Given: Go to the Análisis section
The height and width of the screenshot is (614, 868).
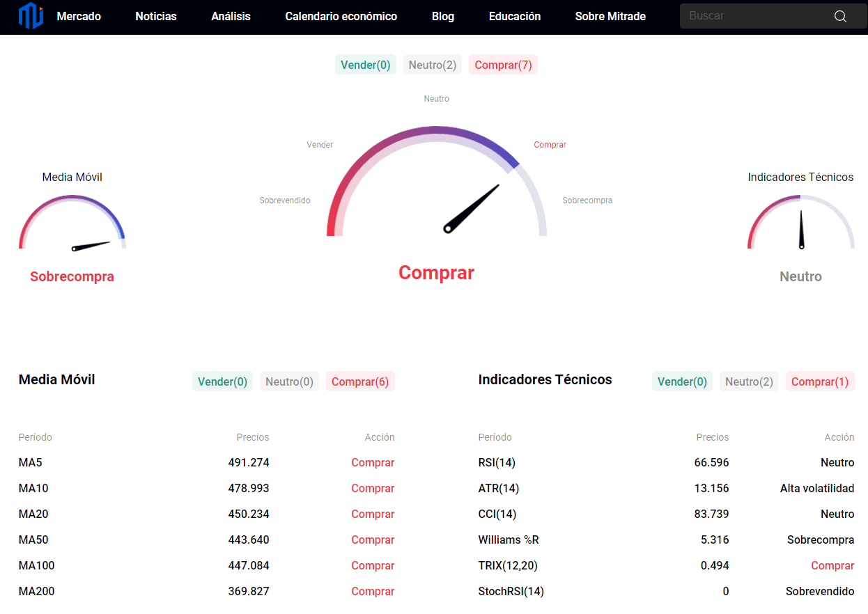Looking at the screenshot, I should pos(231,16).
